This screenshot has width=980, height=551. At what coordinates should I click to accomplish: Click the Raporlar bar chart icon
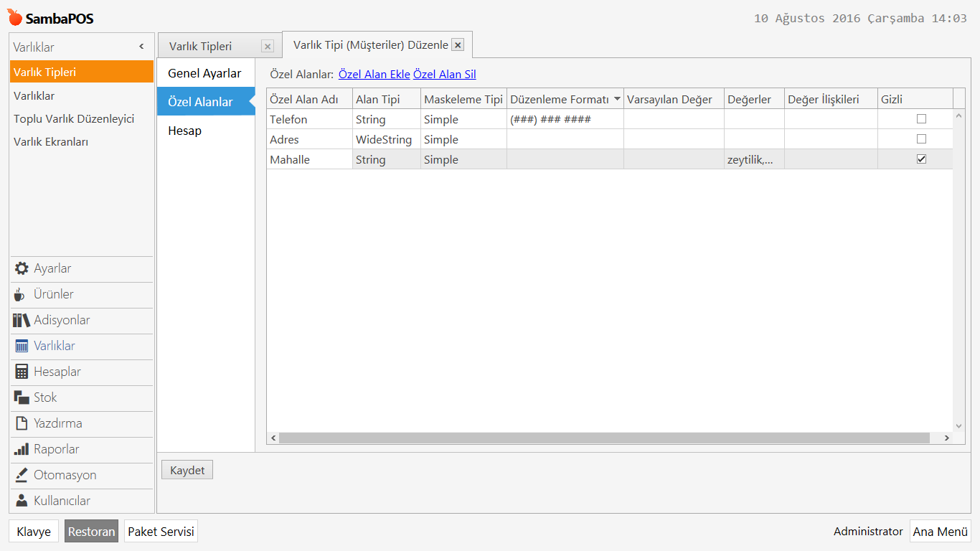pos(22,449)
